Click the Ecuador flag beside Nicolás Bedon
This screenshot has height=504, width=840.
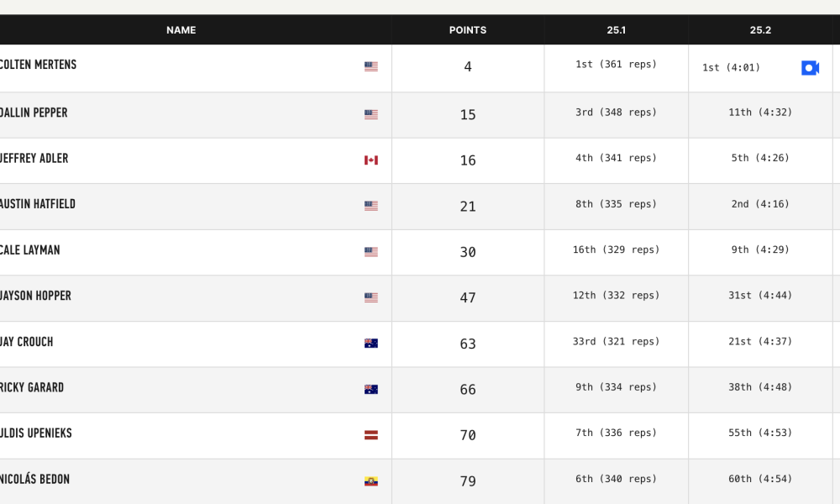(370, 480)
